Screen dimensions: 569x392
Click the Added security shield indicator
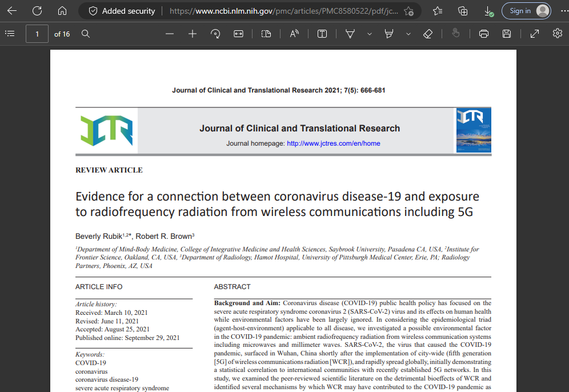(x=122, y=11)
